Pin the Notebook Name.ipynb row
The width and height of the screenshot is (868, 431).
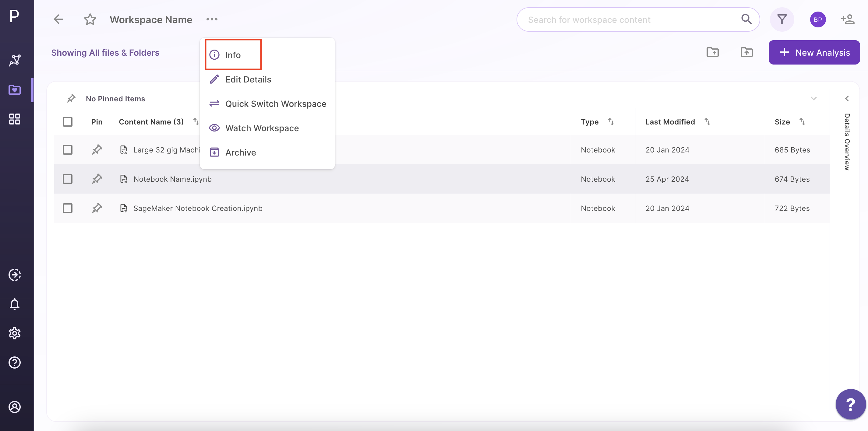(97, 179)
